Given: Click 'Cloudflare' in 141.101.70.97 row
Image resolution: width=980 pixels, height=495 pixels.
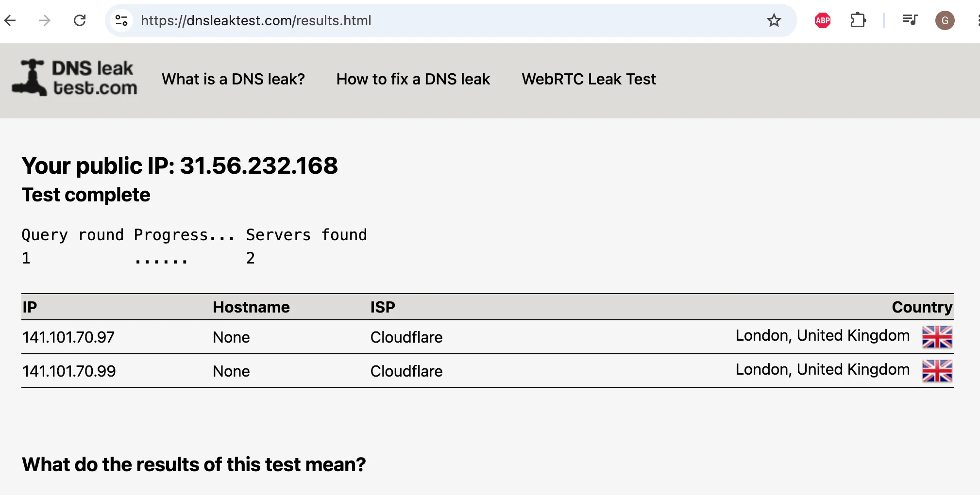Looking at the screenshot, I should [406, 337].
